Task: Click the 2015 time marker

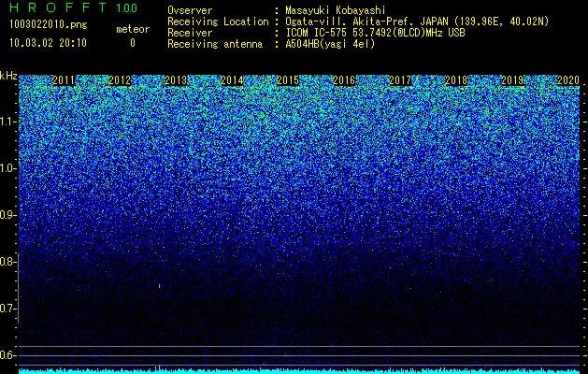Action: 288,80
